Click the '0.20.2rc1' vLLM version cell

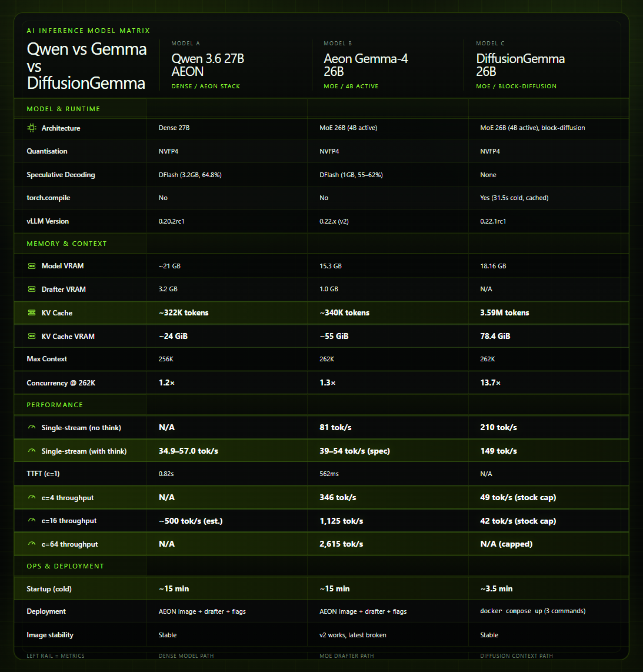click(171, 221)
